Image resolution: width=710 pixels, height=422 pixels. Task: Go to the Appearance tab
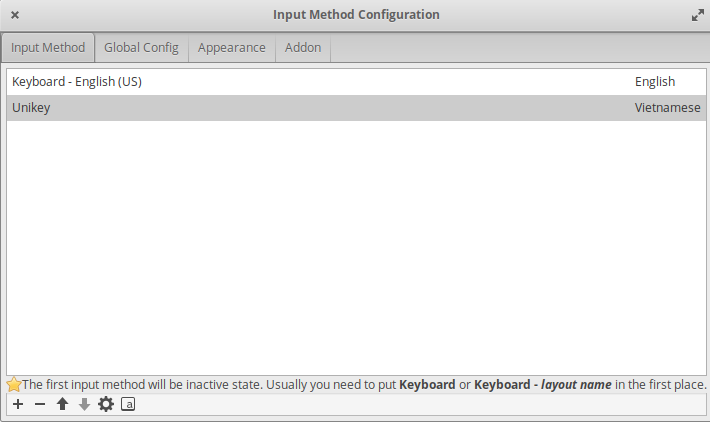point(232,48)
